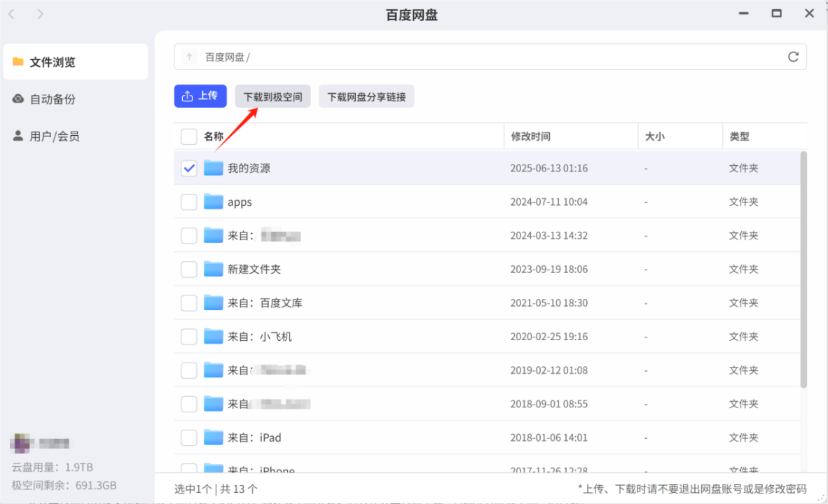
Task: Check the 来自：小飞机 checkbox
Action: click(x=189, y=337)
